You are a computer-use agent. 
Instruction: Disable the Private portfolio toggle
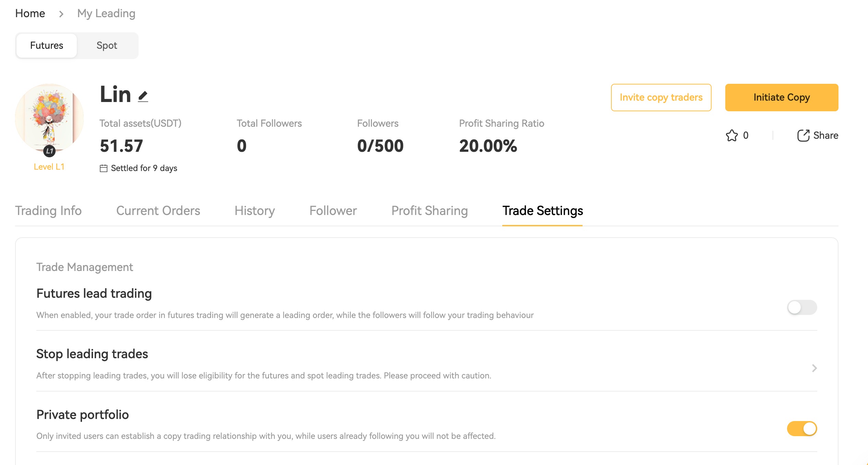tap(801, 429)
